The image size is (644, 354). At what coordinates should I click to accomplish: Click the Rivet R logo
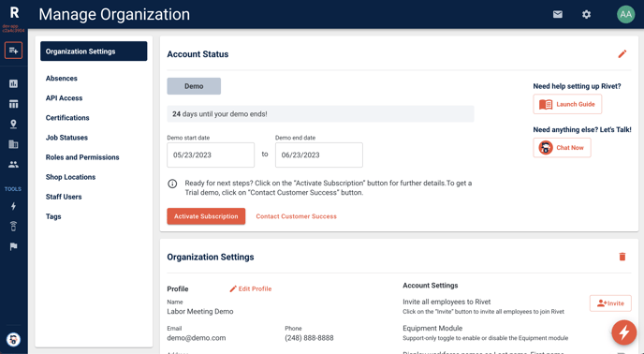[14, 13]
